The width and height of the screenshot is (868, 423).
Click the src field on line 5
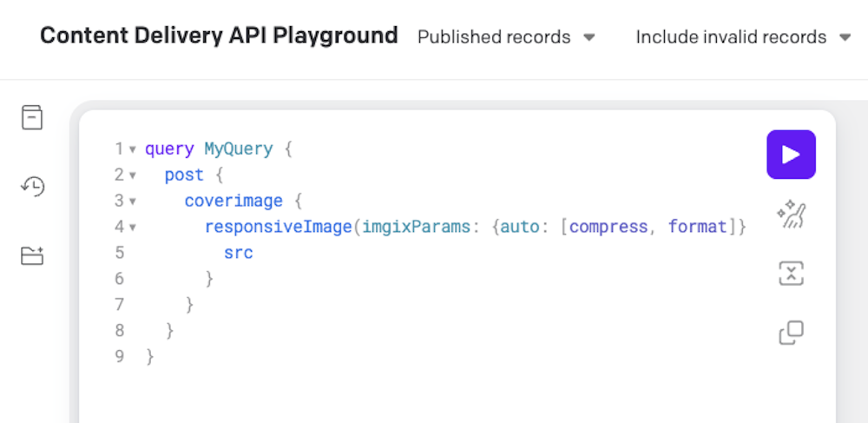(x=239, y=253)
